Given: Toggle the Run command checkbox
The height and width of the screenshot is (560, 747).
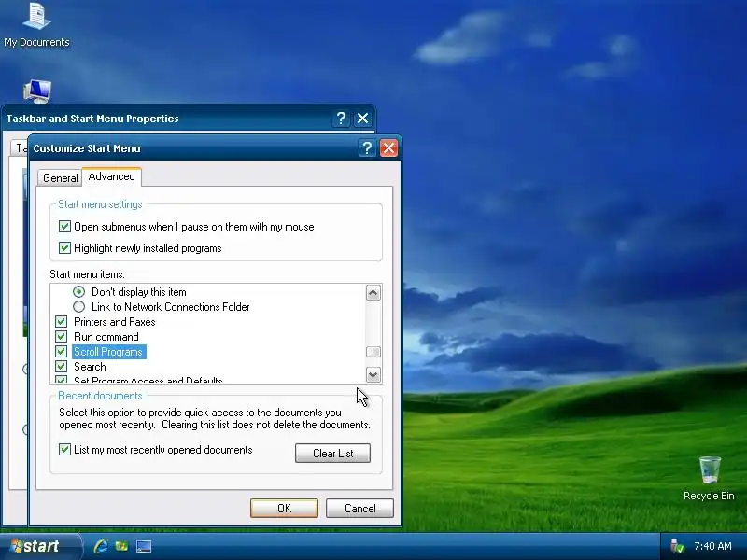Looking at the screenshot, I should point(61,337).
